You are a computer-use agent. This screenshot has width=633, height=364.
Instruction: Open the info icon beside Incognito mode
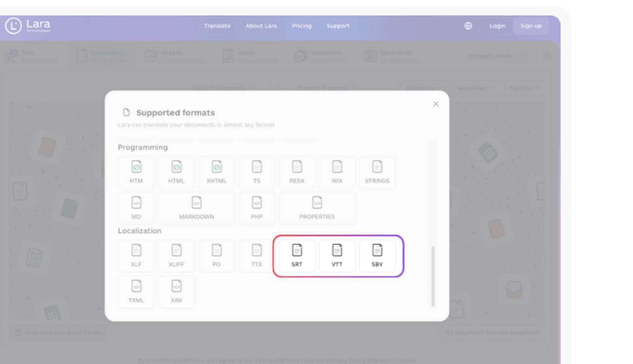(547, 56)
